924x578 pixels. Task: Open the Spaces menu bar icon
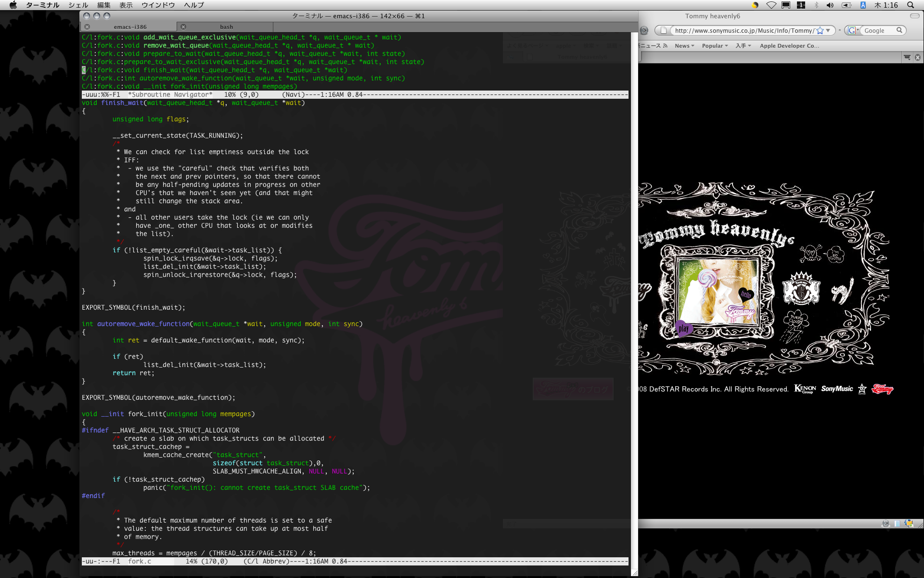pos(801,5)
